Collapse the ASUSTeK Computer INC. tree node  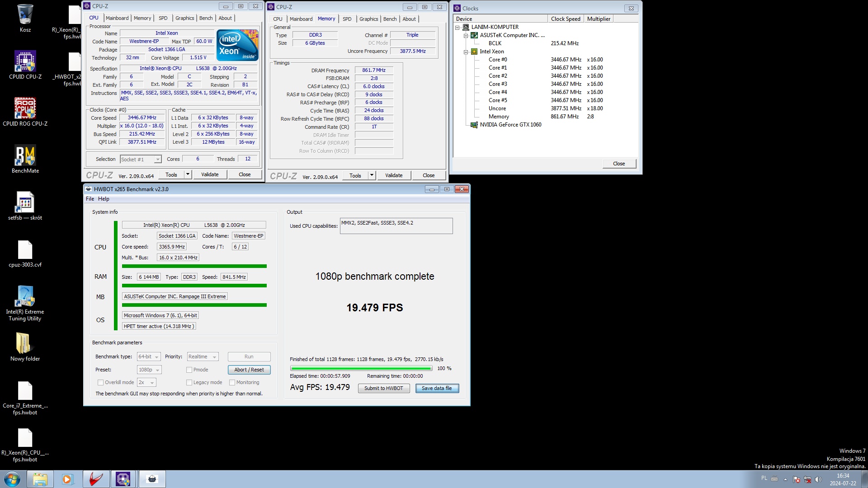click(466, 35)
